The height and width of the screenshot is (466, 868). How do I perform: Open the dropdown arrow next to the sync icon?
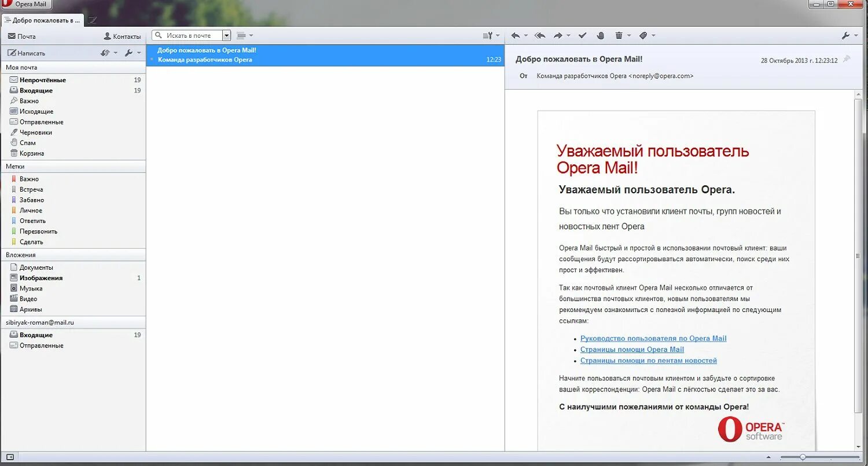coord(116,53)
